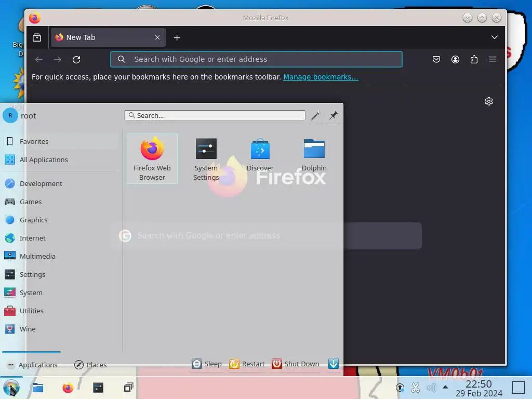Open the List all tabs dropdown

(x=495, y=37)
